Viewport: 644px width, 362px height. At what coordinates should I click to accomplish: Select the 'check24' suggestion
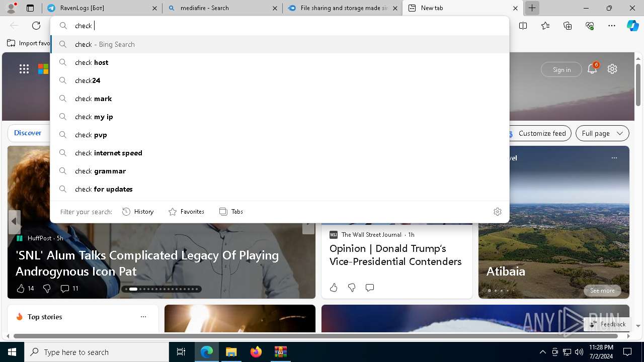coord(280,80)
